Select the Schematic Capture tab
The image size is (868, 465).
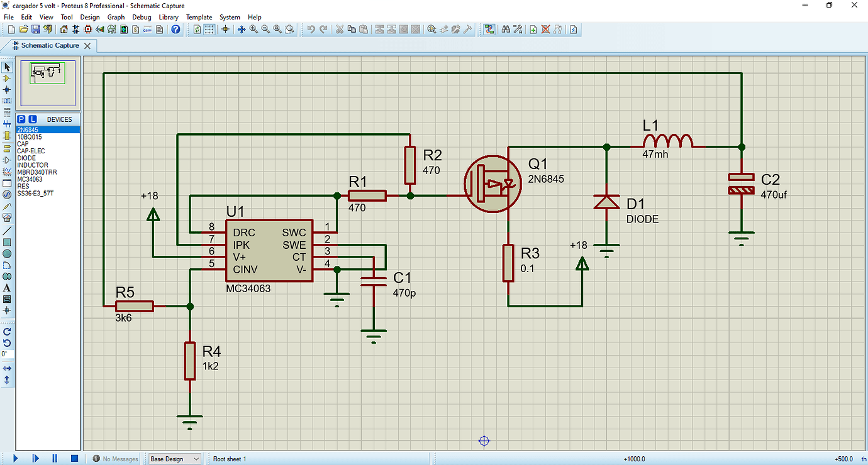(x=49, y=45)
